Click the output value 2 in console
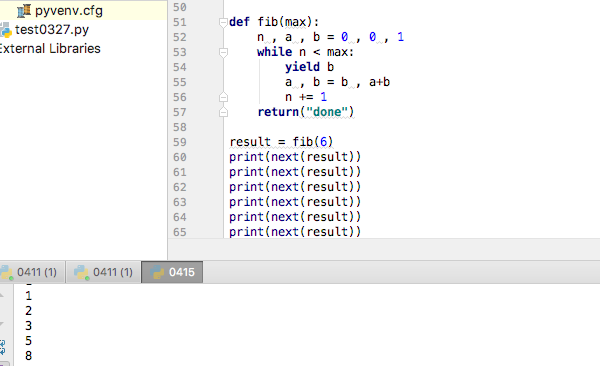 [29, 311]
